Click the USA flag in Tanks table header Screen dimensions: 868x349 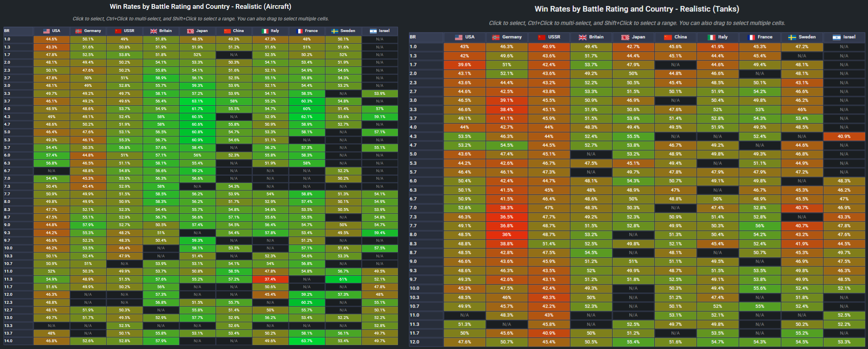[459, 37]
